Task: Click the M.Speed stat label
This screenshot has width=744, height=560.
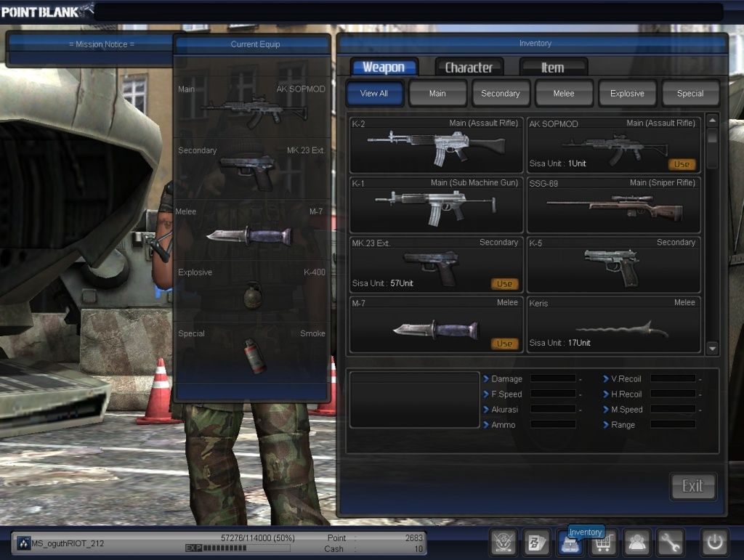Action: [627, 409]
